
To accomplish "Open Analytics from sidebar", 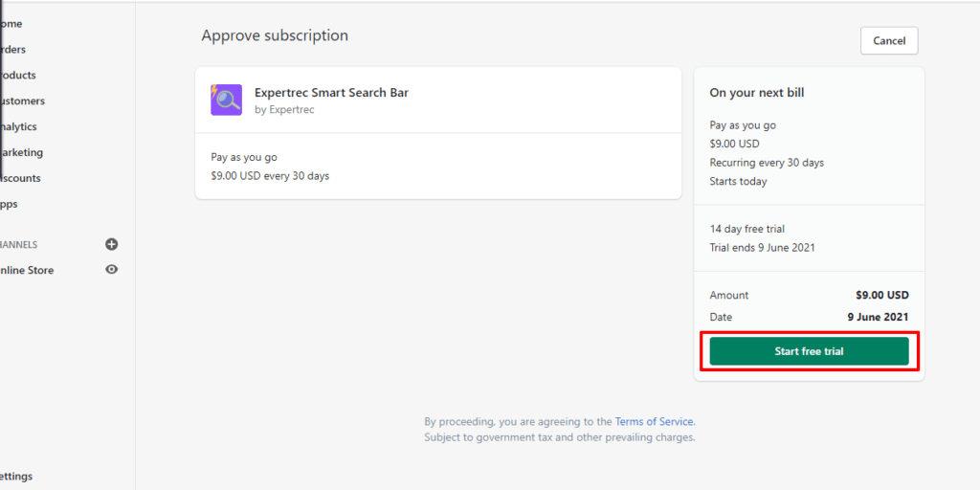I will tap(19, 126).
